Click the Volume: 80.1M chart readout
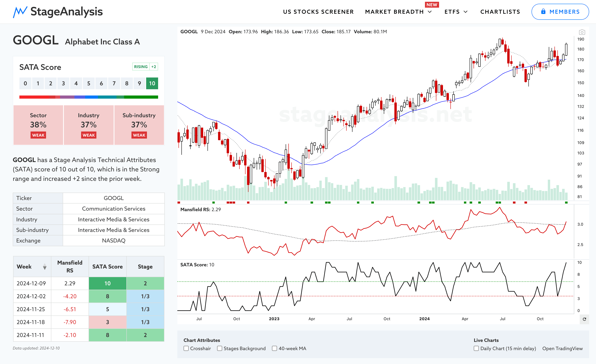This screenshot has height=364, width=596. (370, 32)
